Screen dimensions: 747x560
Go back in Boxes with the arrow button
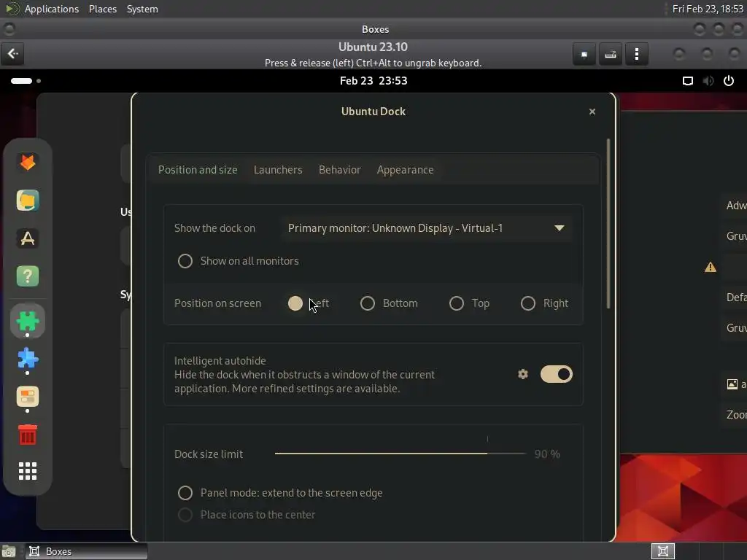click(x=12, y=54)
